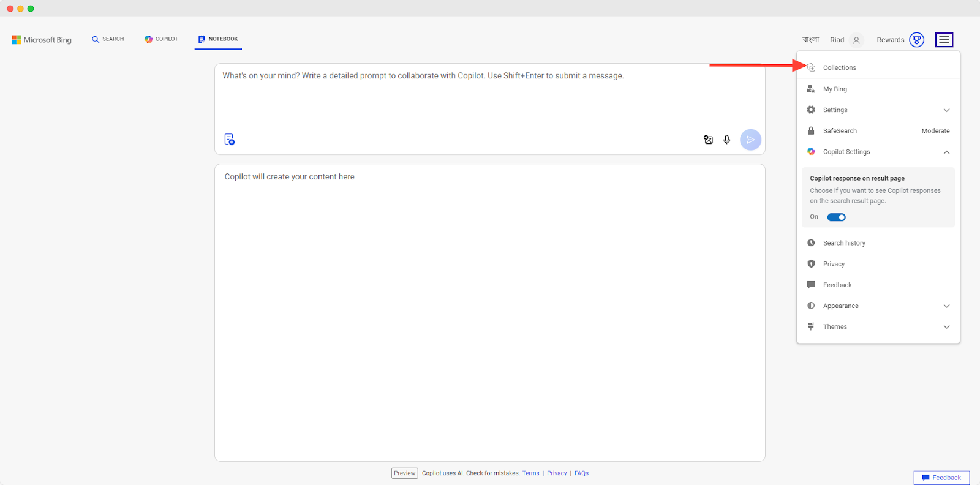
Task: Click the user avatar icon
Action: (856, 40)
